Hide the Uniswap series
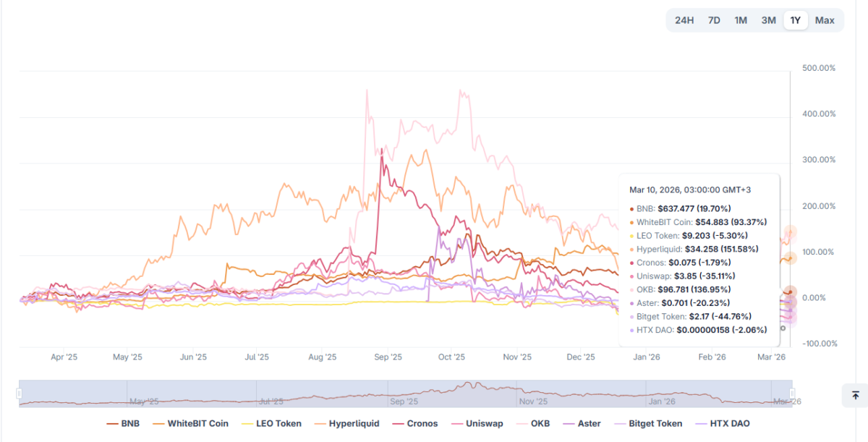This screenshot has width=868, height=442. (x=475, y=424)
